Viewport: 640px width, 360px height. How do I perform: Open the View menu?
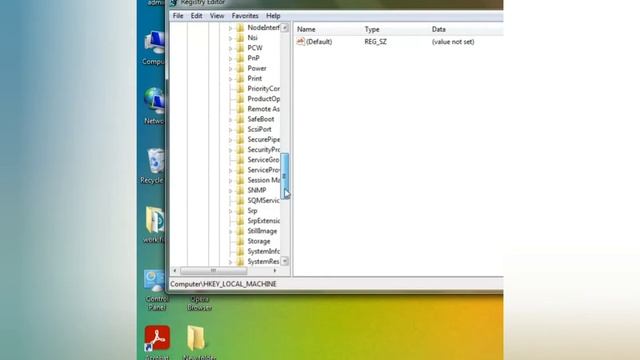tap(217, 16)
